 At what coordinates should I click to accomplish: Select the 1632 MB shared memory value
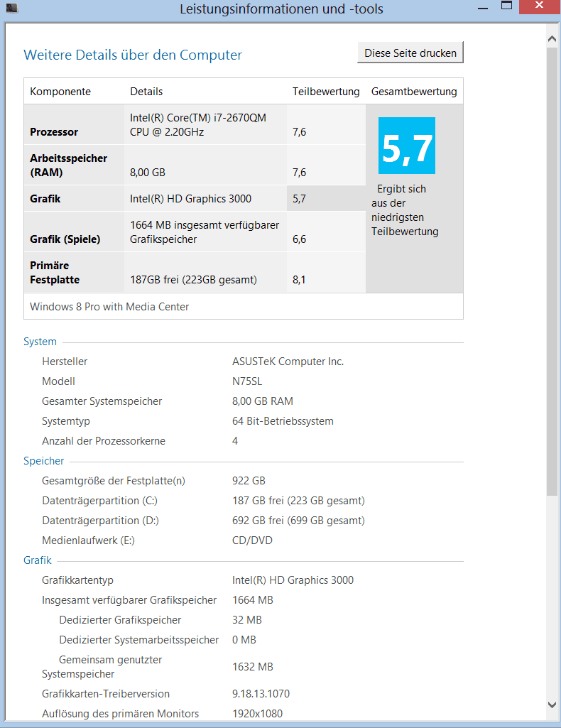[x=252, y=667]
